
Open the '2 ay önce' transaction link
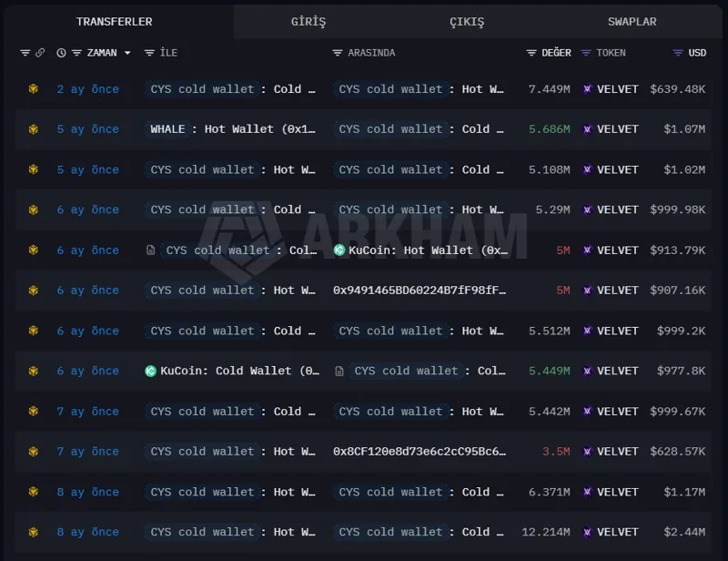tap(87, 89)
